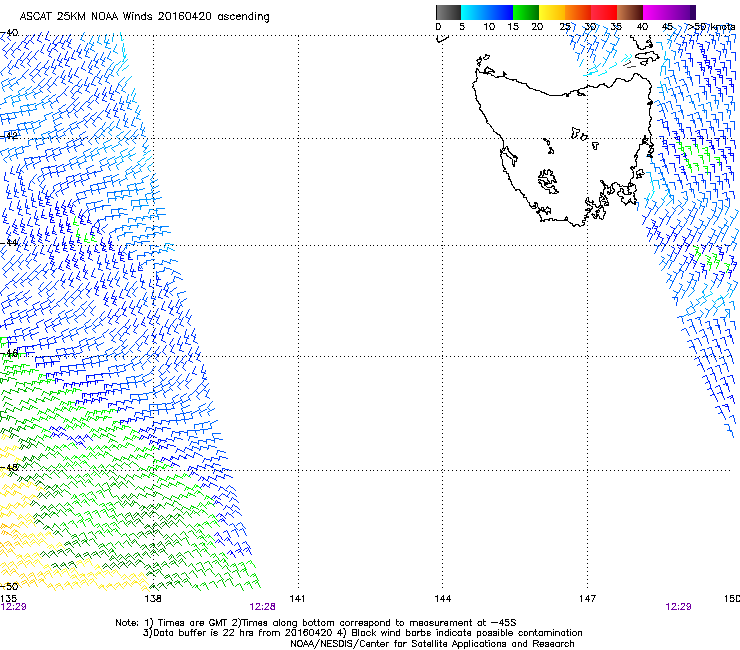Click the '-40' latitude label
This screenshot has width=740, height=650.
coord(9,33)
